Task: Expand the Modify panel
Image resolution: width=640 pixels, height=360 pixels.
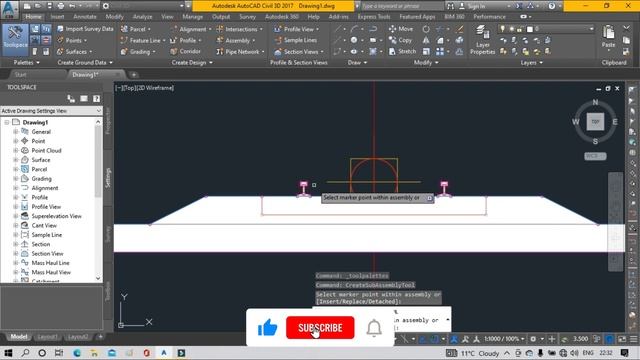Action: (x=426, y=62)
